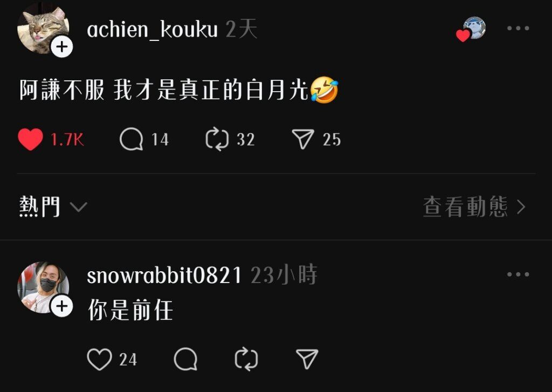Click the arrow beside 查看動態
552x392 pixels.
coord(521,207)
